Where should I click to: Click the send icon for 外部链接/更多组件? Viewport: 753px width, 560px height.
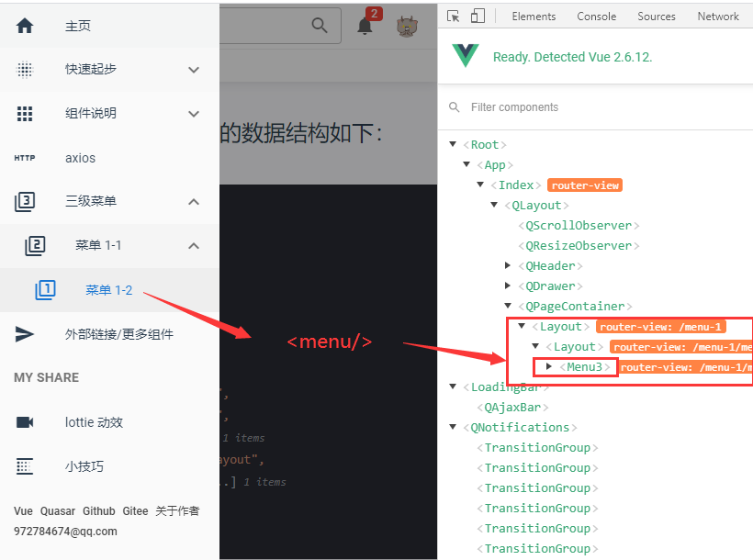click(x=25, y=334)
